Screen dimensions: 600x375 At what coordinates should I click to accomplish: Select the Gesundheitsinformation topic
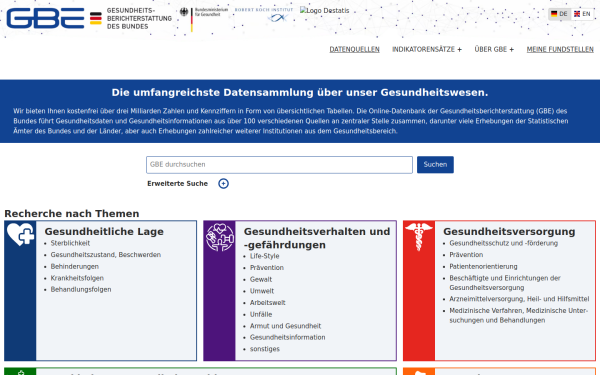[x=287, y=338]
